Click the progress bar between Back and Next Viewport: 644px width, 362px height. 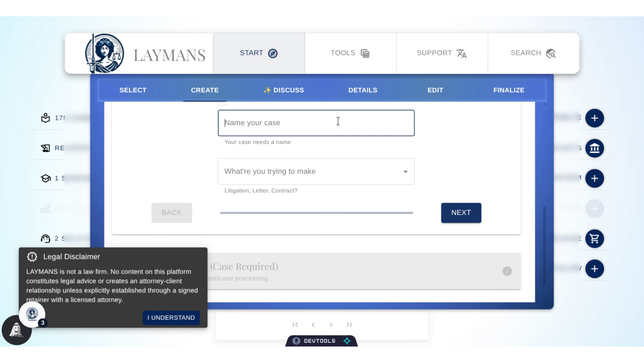tap(316, 213)
